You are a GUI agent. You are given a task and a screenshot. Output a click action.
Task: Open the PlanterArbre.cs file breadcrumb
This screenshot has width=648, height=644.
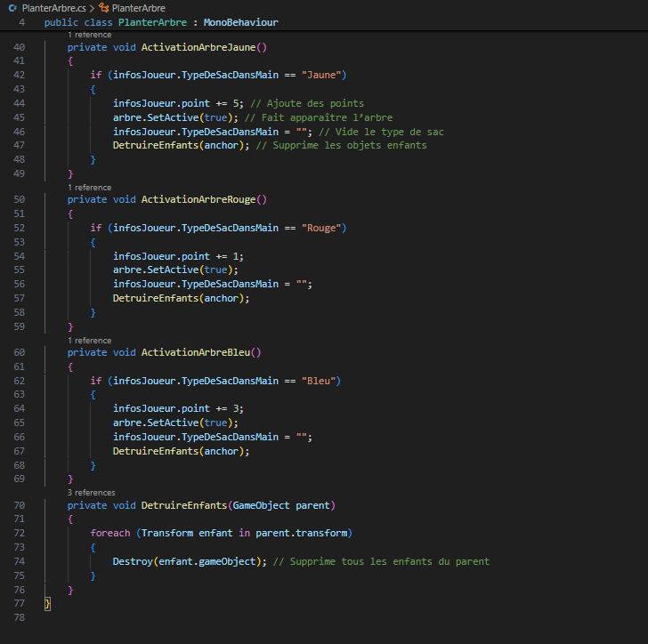click(x=52, y=8)
